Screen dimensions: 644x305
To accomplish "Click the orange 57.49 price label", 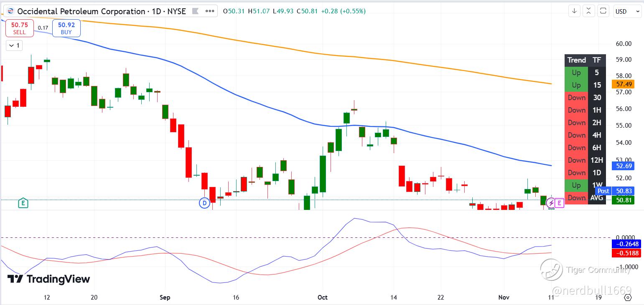I will coord(623,84).
